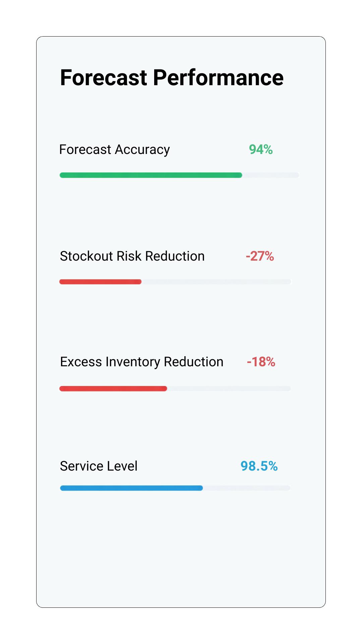Click the unfilled end of Forecast Accuracy bar
This screenshot has width=362, height=644.
tap(270, 175)
